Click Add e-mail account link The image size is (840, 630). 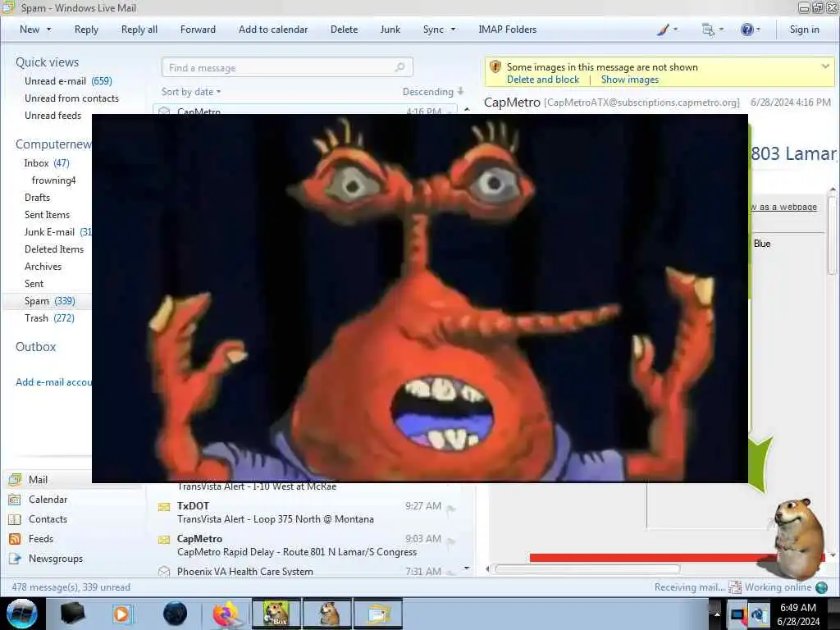[x=53, y=382]
